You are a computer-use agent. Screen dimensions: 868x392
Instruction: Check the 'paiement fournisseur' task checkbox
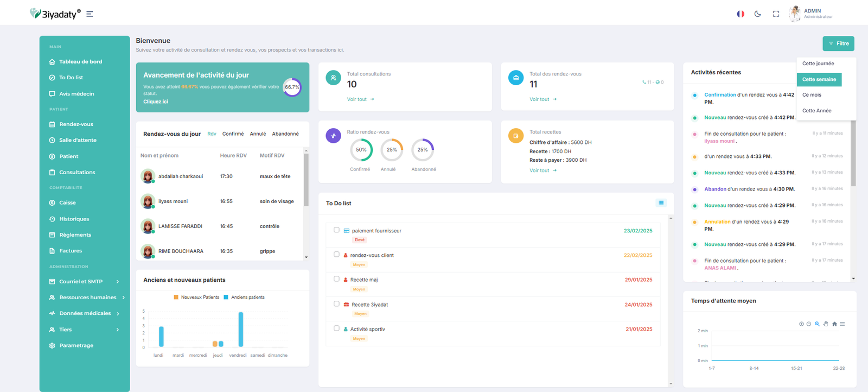coord(336,230)
